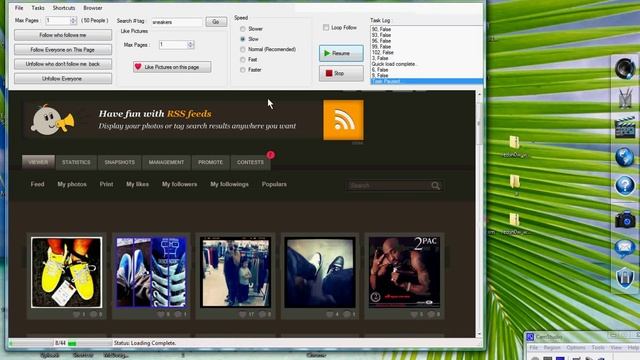Viewport: 640px width, 360px height.
Task: Open the My followers link
Action: [179, 184]
